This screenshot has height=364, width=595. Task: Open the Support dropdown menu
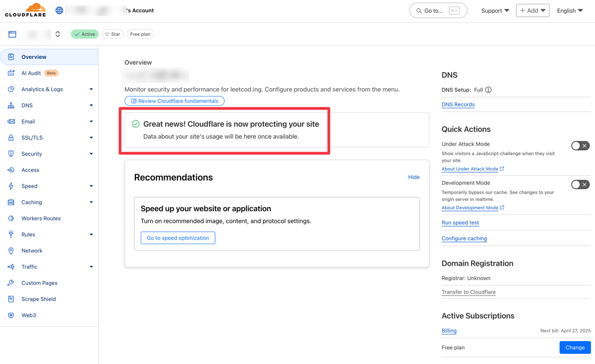coord(495,10)
